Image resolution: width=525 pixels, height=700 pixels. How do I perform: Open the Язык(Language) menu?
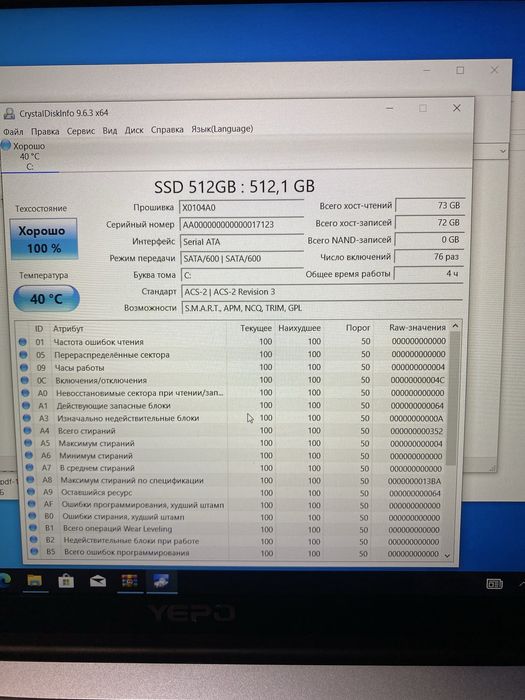coord(222,129)
